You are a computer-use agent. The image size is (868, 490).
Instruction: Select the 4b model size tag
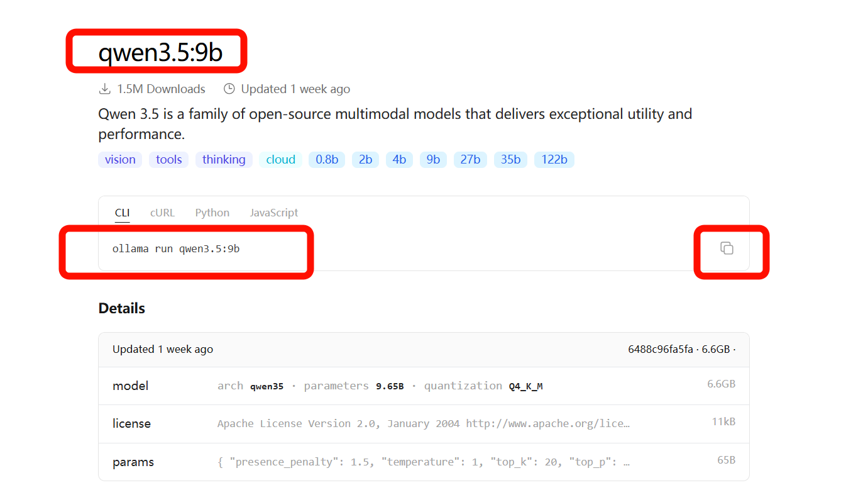399,160
